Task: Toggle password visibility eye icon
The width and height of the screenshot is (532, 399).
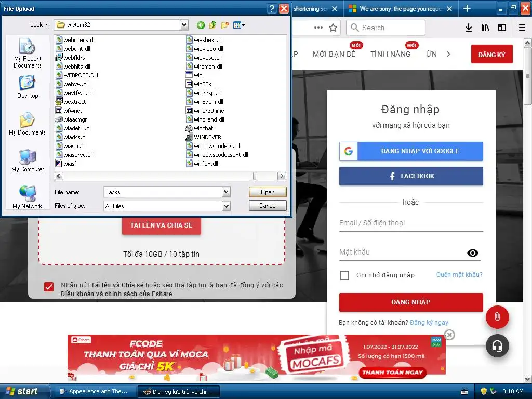Action: click(x=472, y=253)
